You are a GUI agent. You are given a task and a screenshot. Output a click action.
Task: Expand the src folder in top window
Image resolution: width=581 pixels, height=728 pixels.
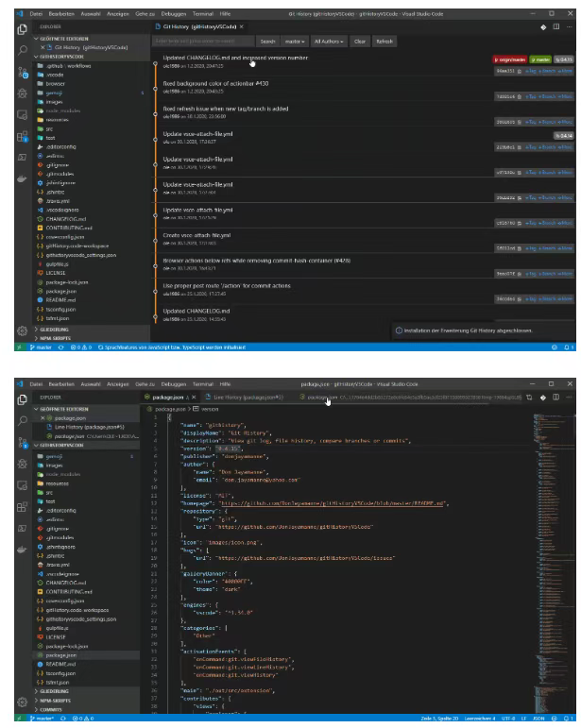(49, 128)
